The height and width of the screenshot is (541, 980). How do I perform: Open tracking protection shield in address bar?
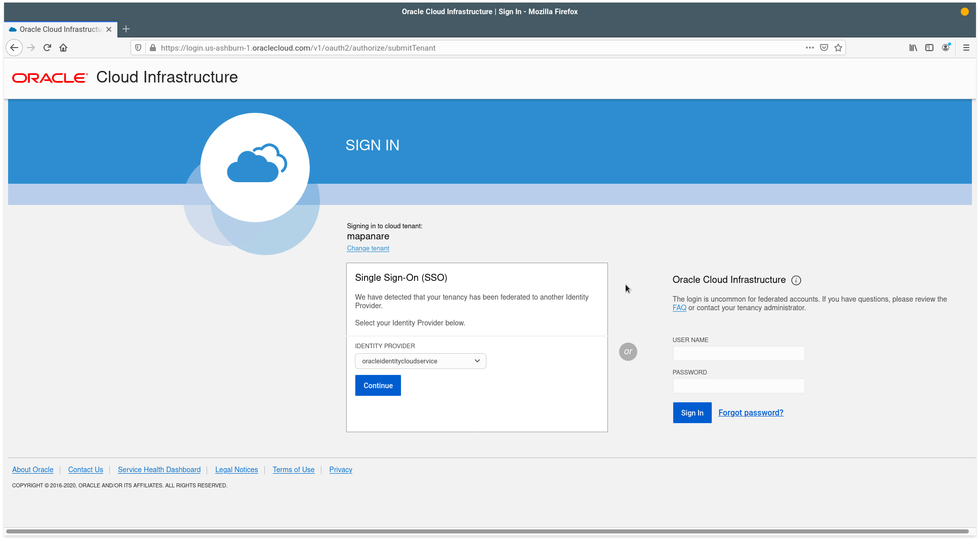tap(138, 48)
